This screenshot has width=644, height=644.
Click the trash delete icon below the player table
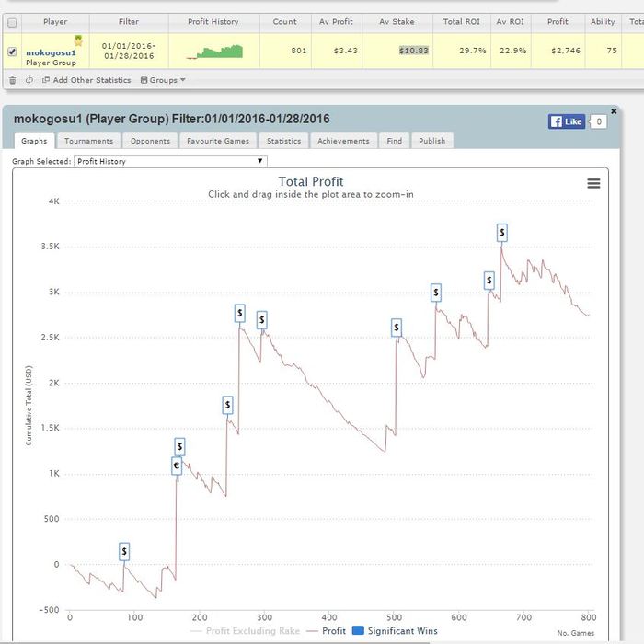coord(13,81)
